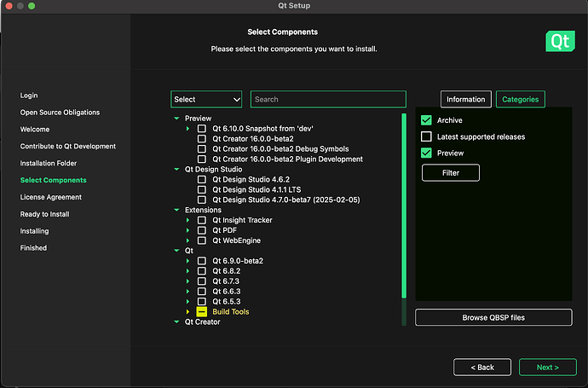The height and width of the screenshot is (388, 588).
Task: Expand the Qt WebEngine node
Action: point(187,240)
